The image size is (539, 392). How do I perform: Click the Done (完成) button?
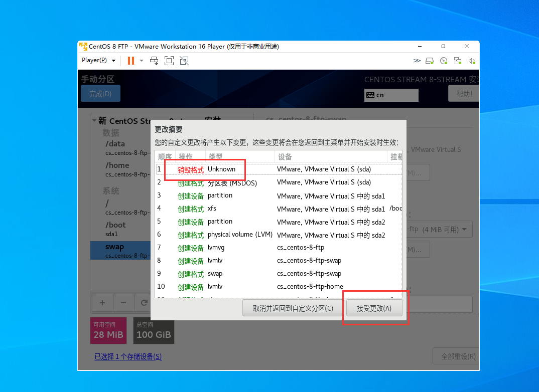point(101,93)
